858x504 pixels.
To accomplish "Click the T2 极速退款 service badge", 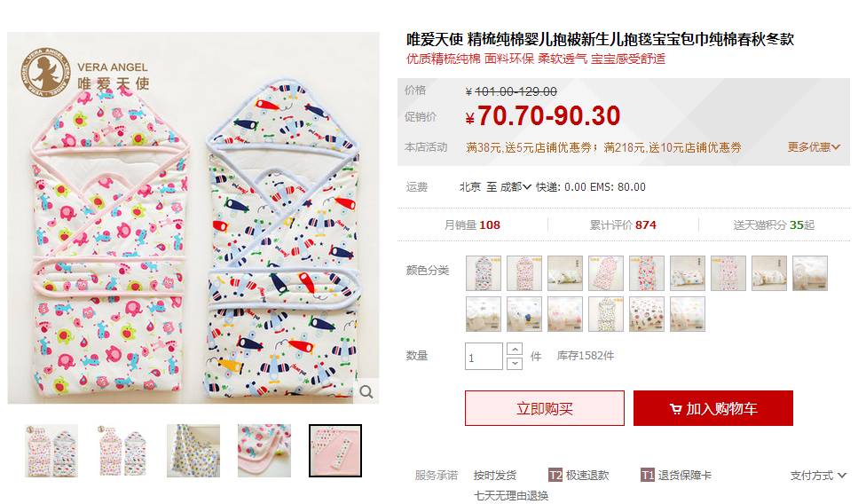I will pos(579,475).
